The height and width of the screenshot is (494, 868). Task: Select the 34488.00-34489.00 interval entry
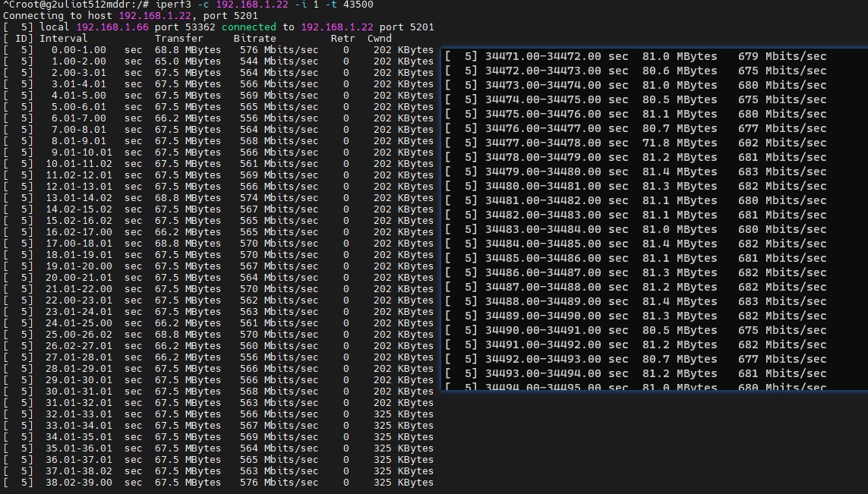click(543, 301)
